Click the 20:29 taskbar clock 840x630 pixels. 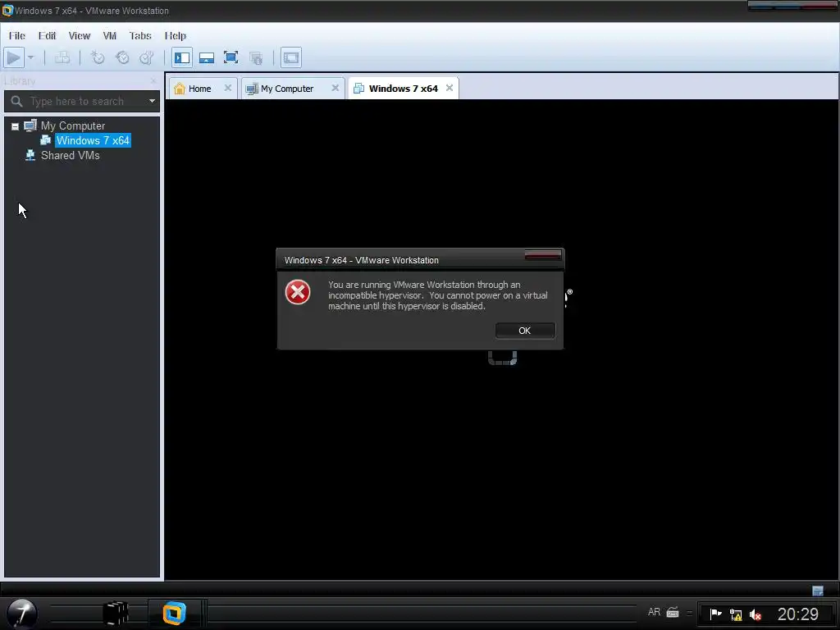(x=797, y=614)
